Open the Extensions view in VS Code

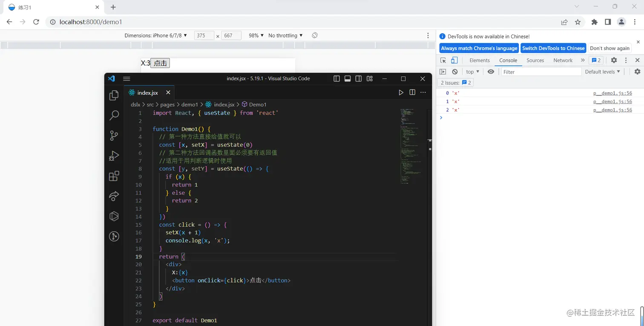[x=114, y=176]
